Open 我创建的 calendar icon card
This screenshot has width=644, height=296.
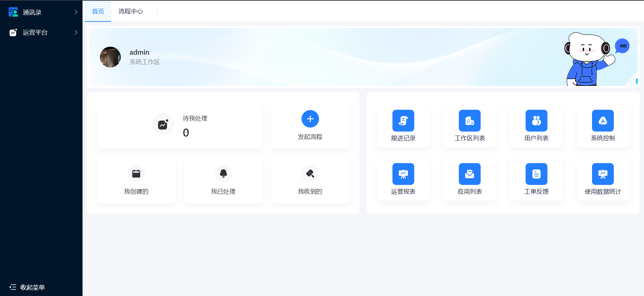(x=136, y=174)
